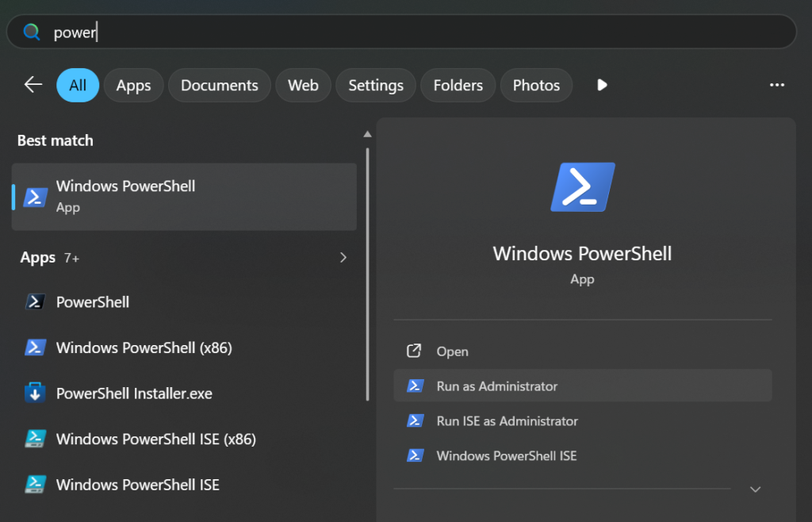Click the PowerShell Installer.exe icon

35,393
